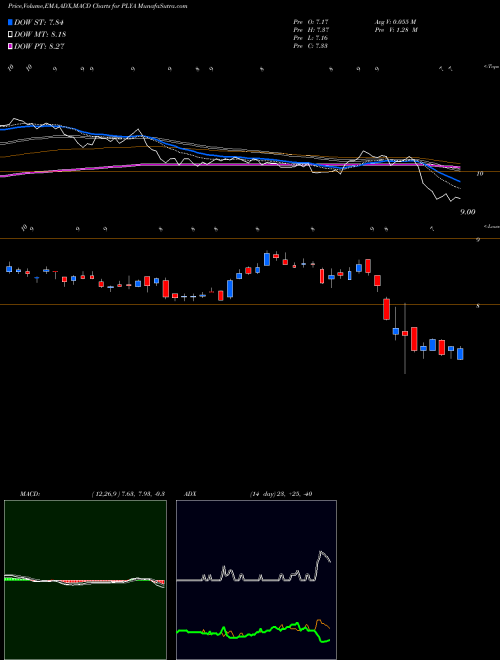Click the 'Pre V: 1.28 M' value
This screenshot has height=660, width=500.
[x=396, y=30]
